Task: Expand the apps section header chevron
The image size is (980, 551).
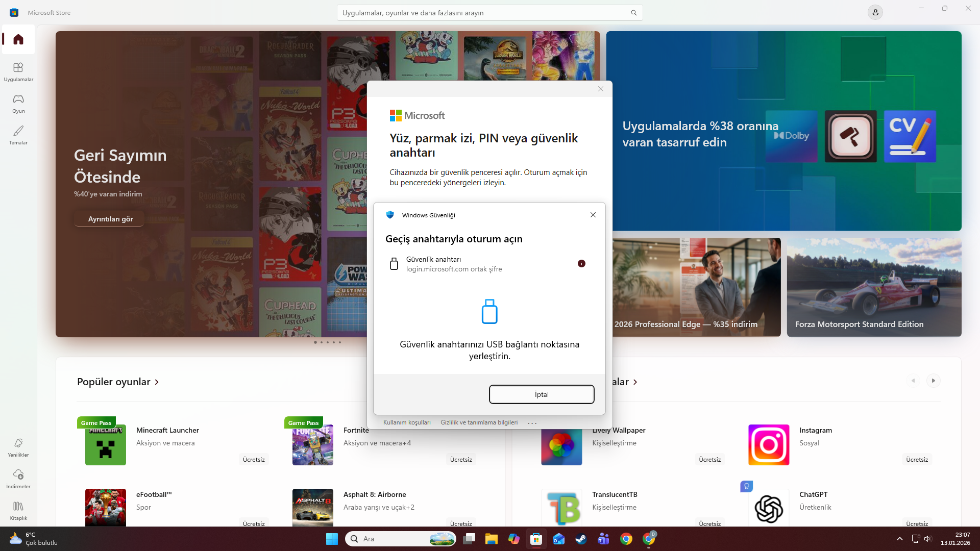Action: pos(635,382)
